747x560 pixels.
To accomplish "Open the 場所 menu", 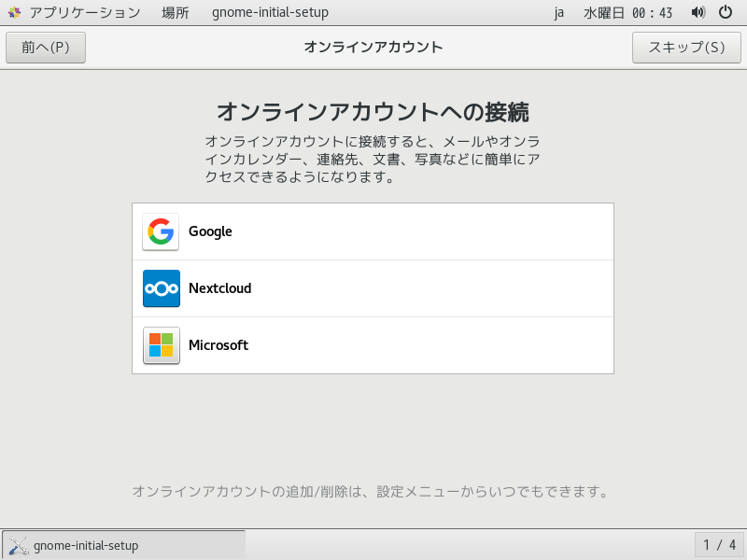I will click(x=176, y=12).
